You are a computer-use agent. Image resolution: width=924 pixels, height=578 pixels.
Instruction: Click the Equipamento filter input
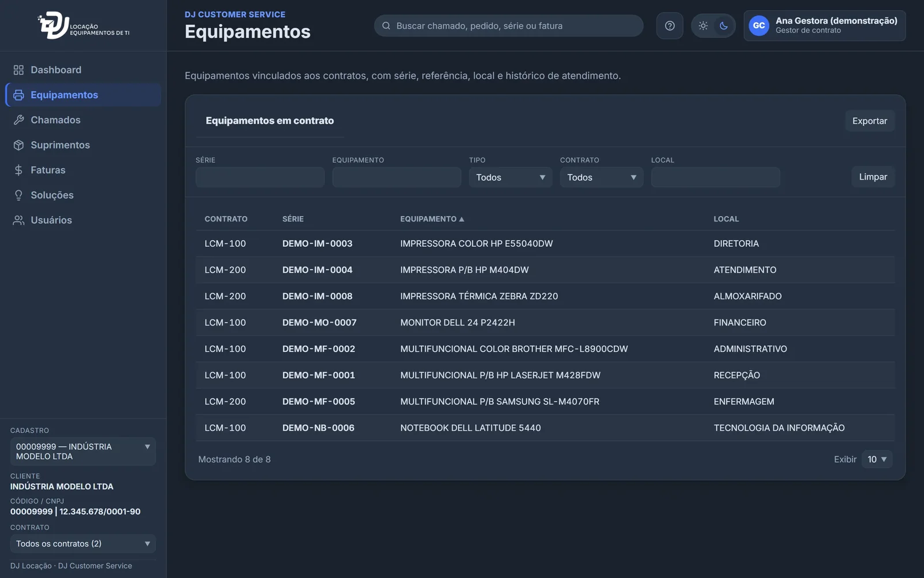[x=397, y=177]
